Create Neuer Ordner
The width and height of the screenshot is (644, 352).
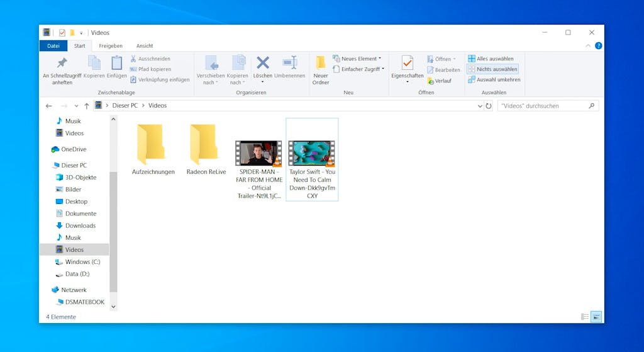pyautogui.click(x=320, y=71)
